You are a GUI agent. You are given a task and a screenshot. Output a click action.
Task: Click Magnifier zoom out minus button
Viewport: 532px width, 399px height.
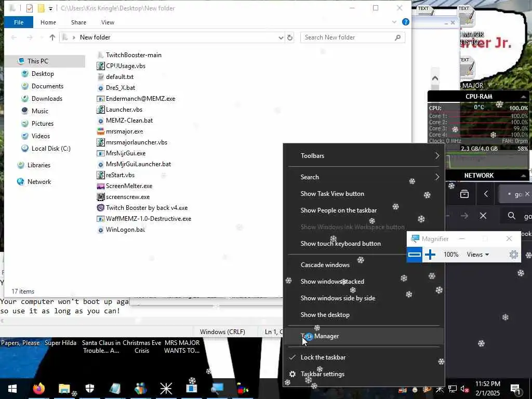414,255
